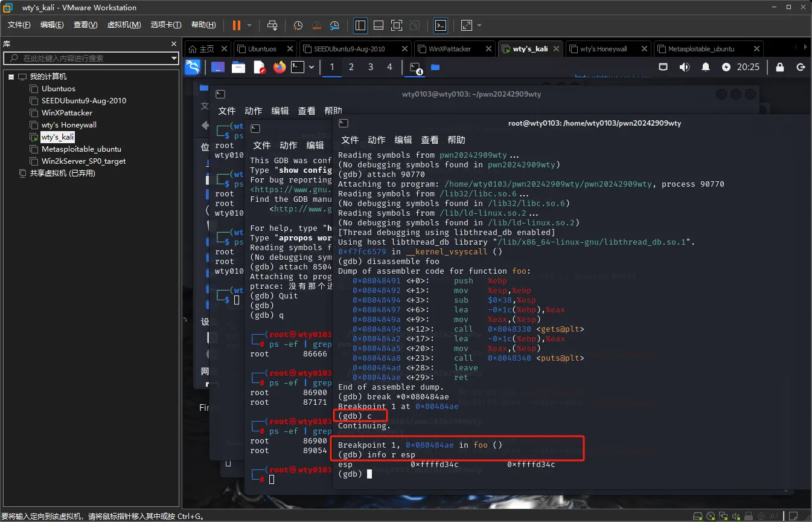Toggle the library sidebar view icon

360,25
